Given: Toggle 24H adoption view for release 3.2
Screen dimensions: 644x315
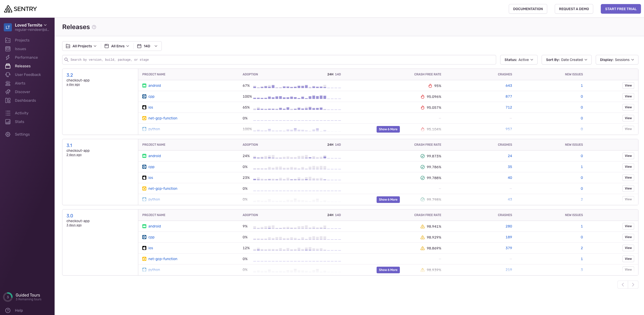Looking at the screenshot, I should (330, 74).
